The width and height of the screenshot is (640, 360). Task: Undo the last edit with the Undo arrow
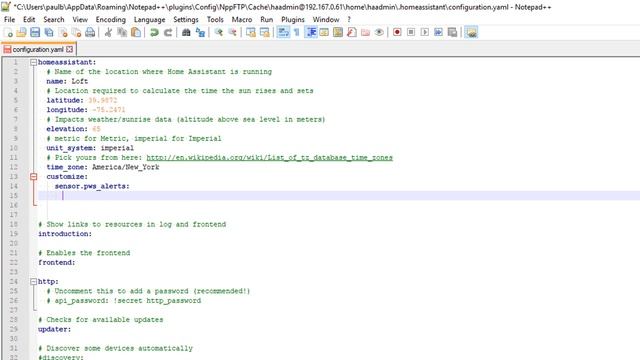154,32
